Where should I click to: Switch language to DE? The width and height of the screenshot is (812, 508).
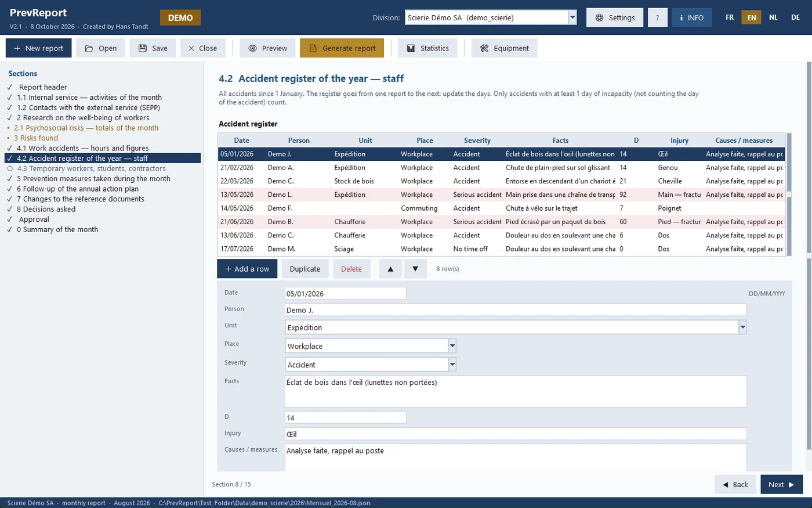point(795,17)
